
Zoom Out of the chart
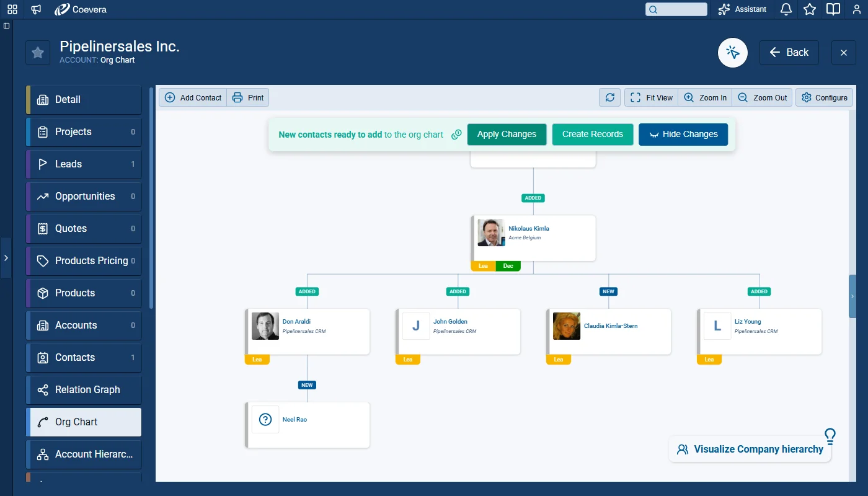763,97
